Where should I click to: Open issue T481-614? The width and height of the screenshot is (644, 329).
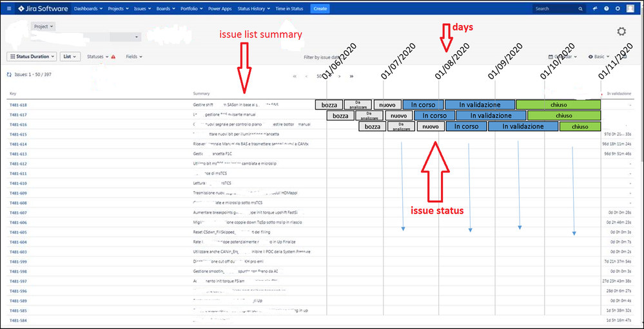[18, 144]
